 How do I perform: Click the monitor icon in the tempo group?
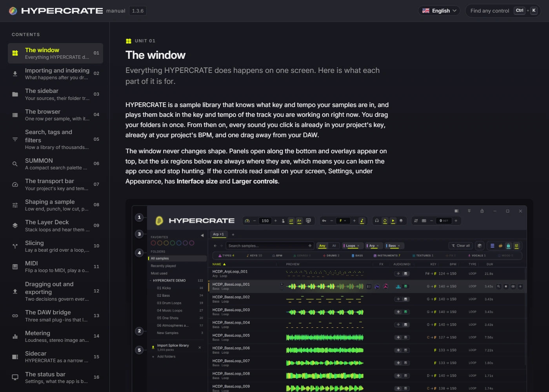[308, 221]
